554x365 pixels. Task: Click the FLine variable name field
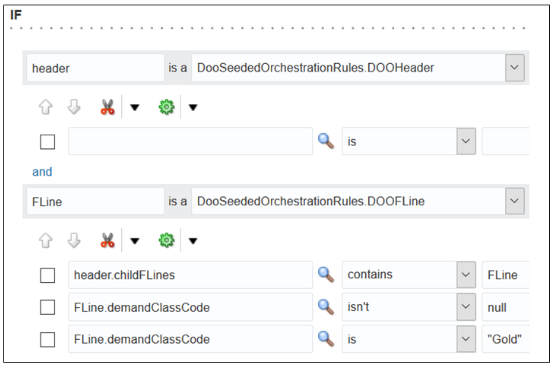[95, 201]
